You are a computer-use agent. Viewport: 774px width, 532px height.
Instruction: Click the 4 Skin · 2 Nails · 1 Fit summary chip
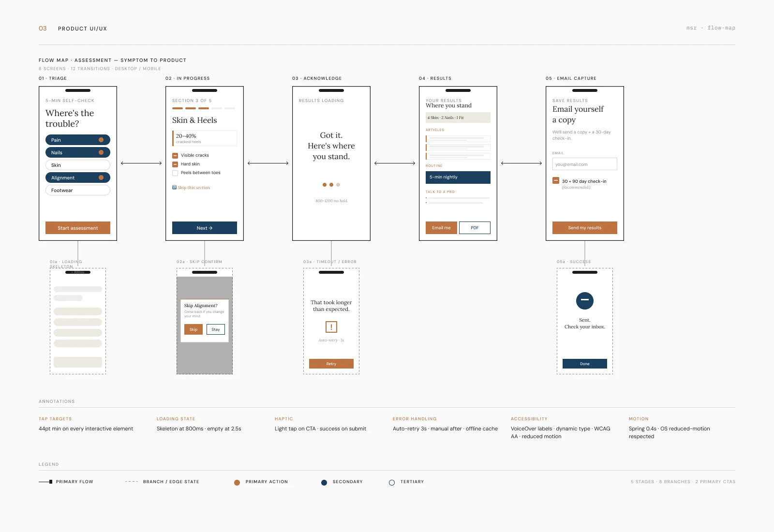pyautogui.click(x=458, y=118)
